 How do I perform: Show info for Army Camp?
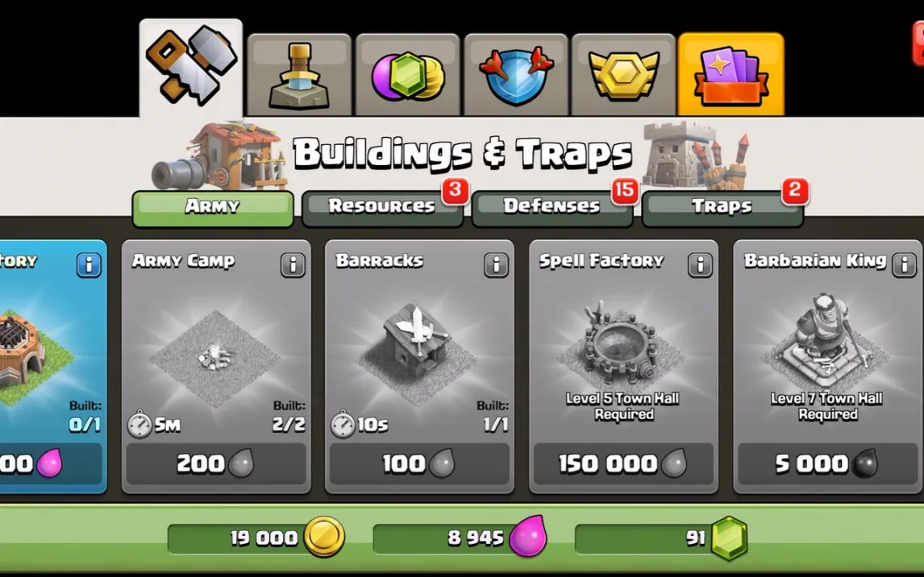click(293, 265)
